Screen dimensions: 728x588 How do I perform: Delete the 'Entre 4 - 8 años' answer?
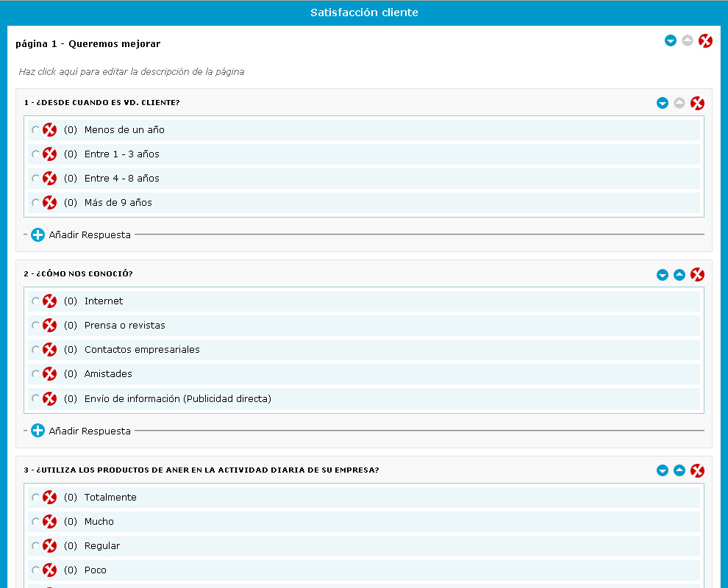[x=50, y=178]
